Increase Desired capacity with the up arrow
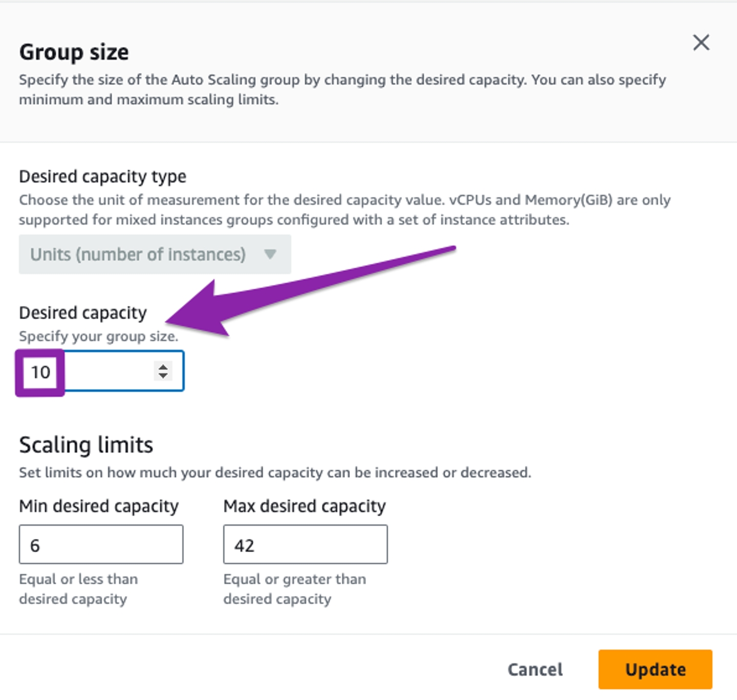 pos(163,367)
